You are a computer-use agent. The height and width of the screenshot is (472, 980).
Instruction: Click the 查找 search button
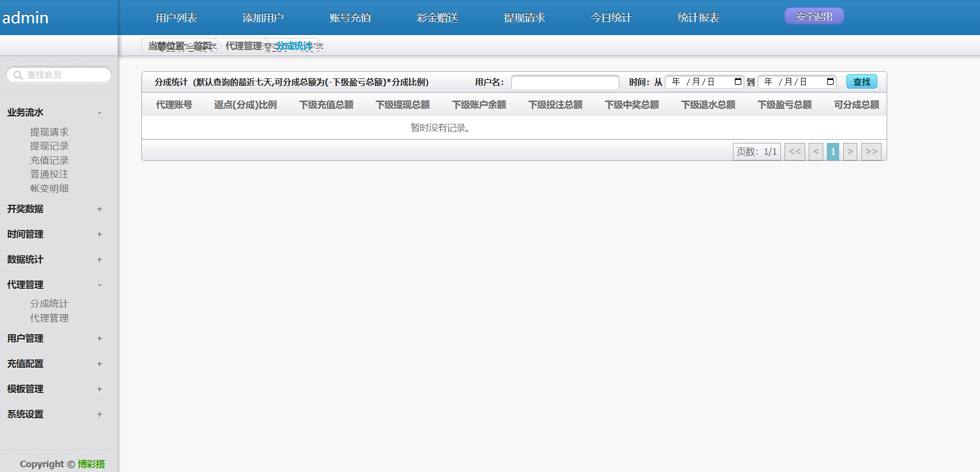(x=861, y=82)
